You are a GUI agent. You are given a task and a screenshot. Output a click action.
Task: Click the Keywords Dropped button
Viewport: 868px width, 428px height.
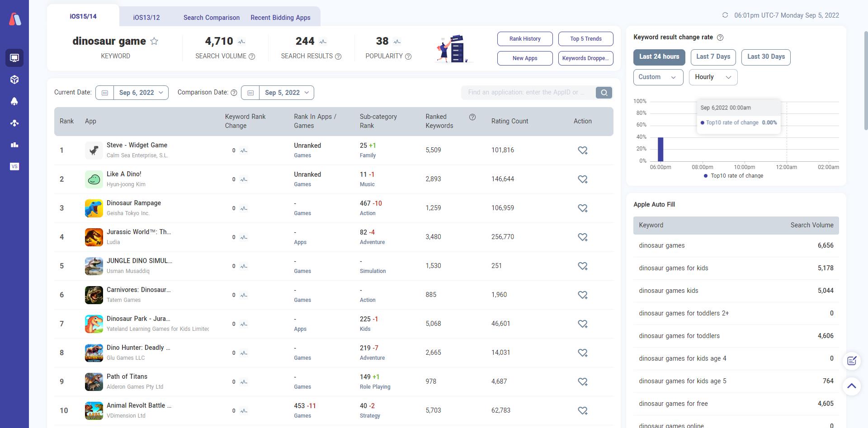click(586, 58)
